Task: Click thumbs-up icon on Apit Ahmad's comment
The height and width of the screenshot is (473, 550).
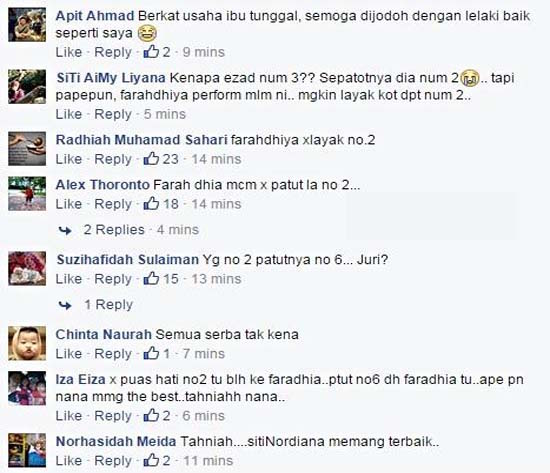Action: tap(151, 52)
